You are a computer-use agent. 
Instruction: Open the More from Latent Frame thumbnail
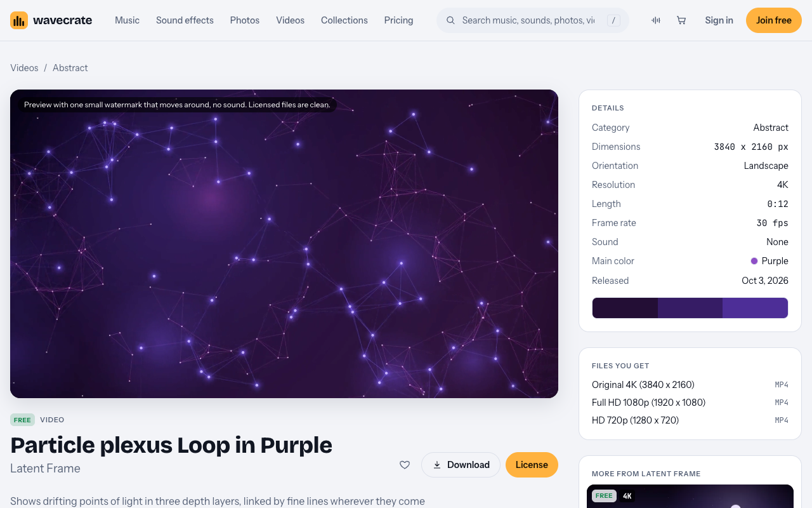pos(690,497)
